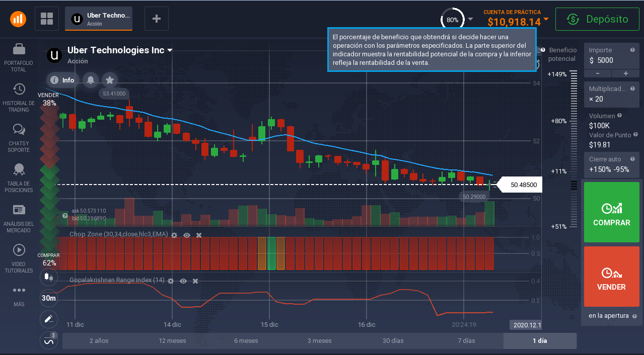Click the Uber black circle logo on chart
The width and height of the screenshot is (644, 355).
click(x=54, y=55)
